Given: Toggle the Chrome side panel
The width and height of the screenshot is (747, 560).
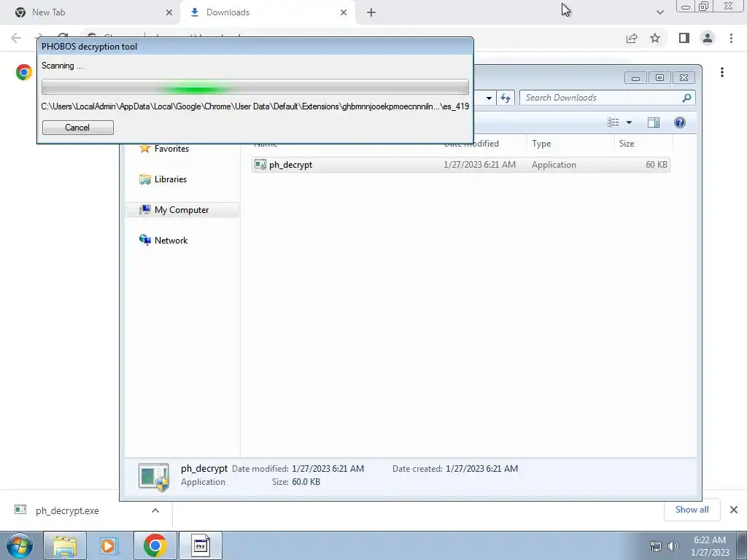Looking at the screenshot, I should pos(684,38).
